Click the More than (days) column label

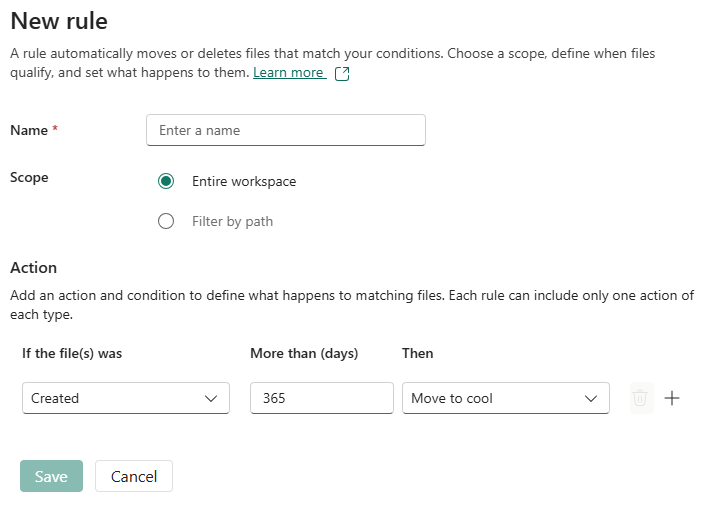click(x=304, y=353)
